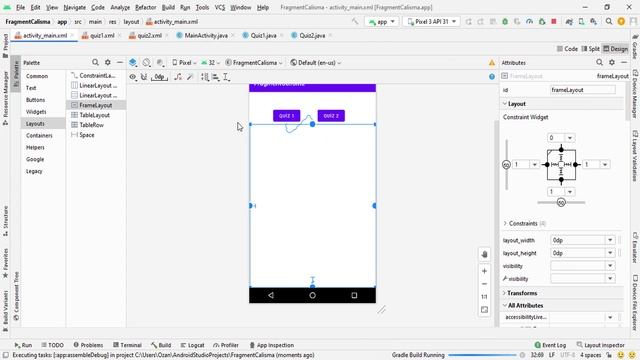Click the Debug app bug icon
The image size is (640, 360).
(505, 22)
